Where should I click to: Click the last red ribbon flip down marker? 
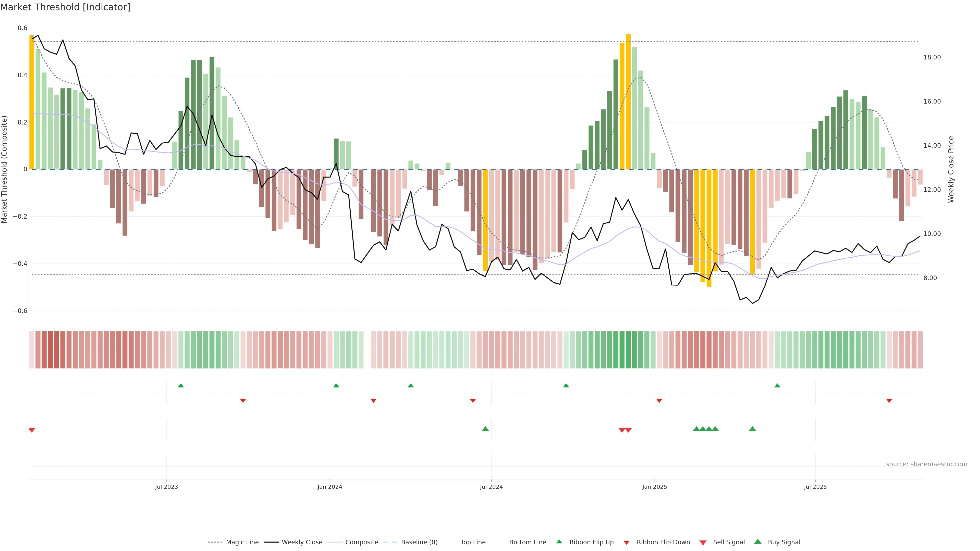[889, 401]
